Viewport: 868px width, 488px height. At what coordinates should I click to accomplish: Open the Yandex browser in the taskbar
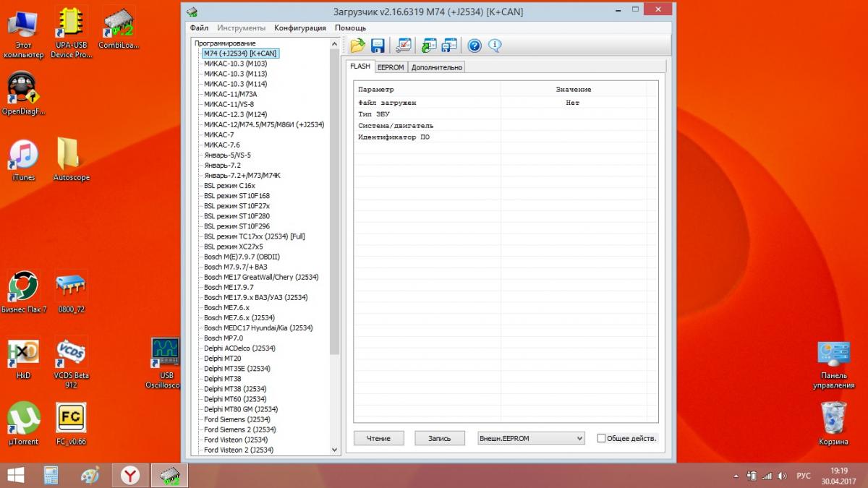[x=130, y=475]
